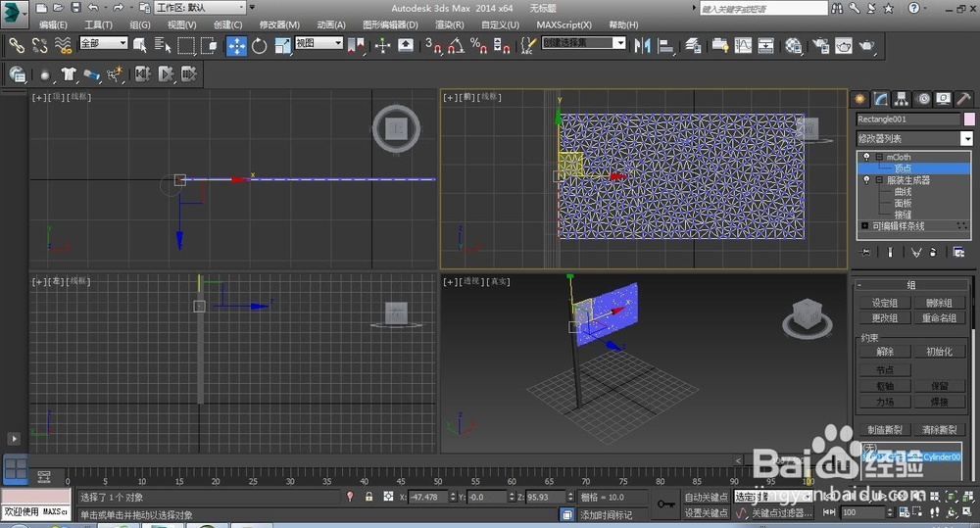Open the 创建选择集 named selection dropdown
The height and width of the screenshot is (528, 980).
click(584, 42)
